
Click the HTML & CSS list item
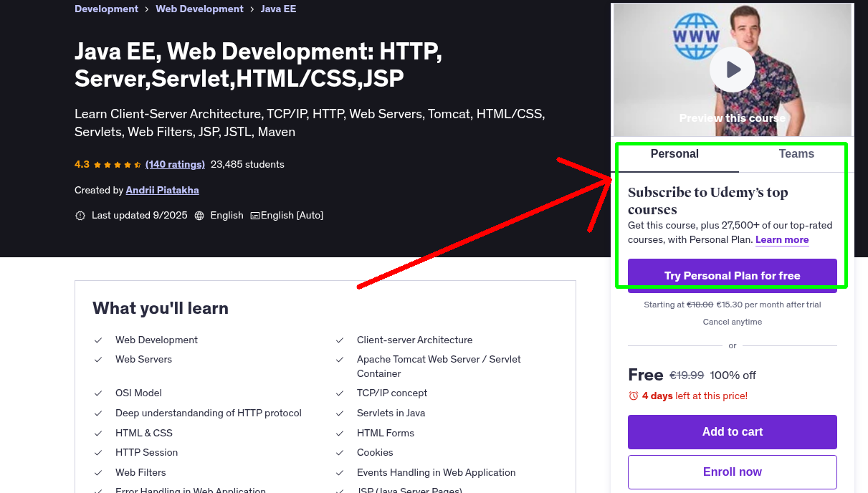(x=144, y=434)
